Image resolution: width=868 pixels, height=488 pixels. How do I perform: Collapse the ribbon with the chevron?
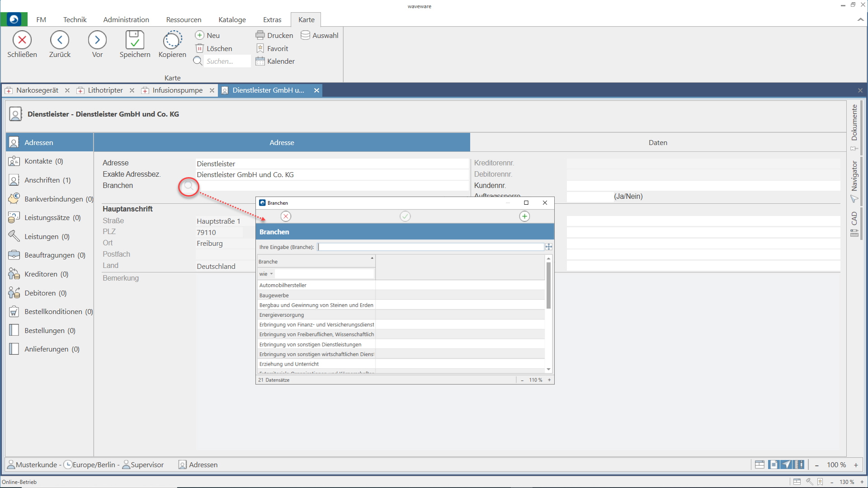pyautogui.click(x=860, y=19)
